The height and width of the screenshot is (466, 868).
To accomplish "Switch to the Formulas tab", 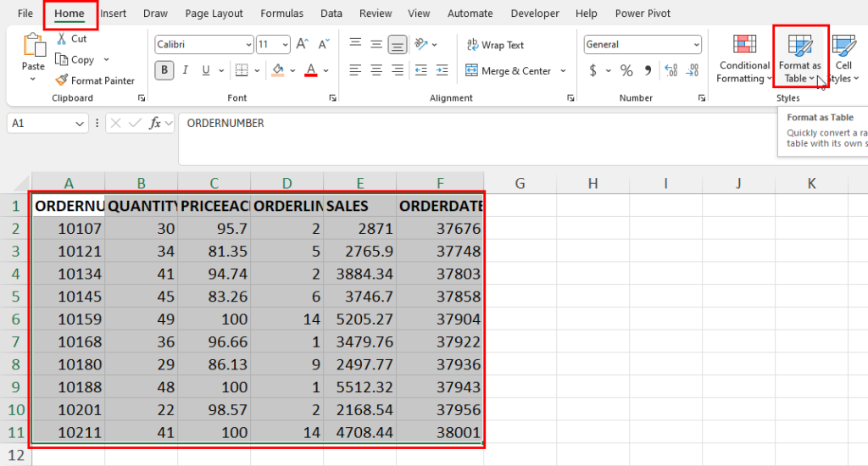I will pyautogui.click(x=281, y=14).
